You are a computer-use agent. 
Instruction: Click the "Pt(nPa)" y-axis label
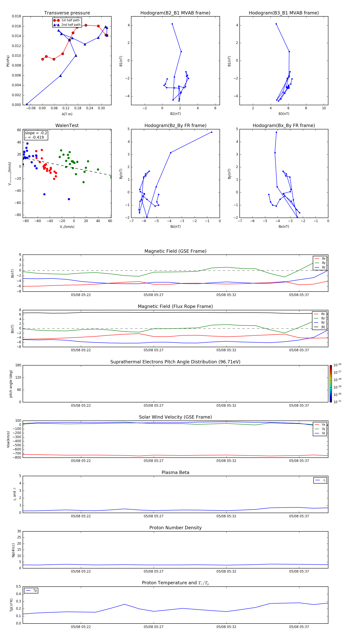point(8,61)
